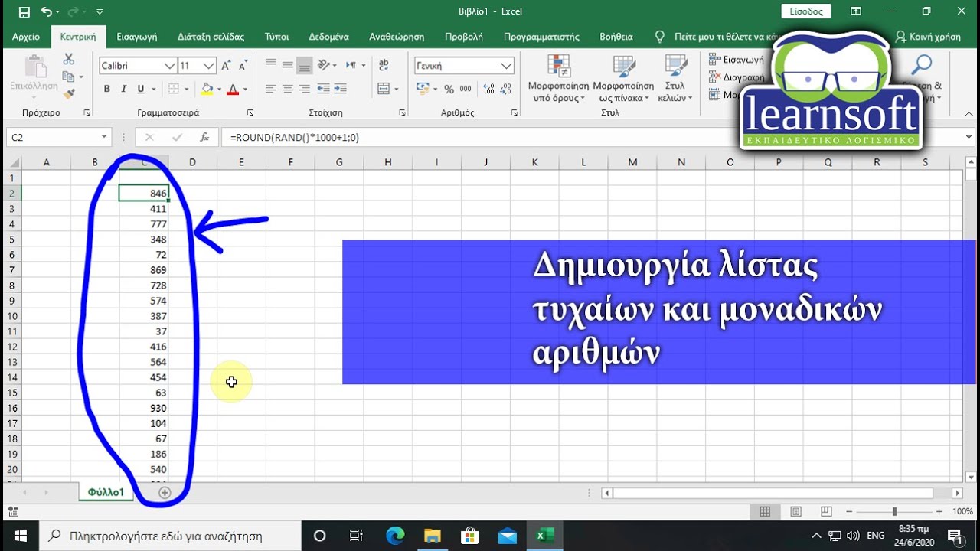The width and height of the screenshot is (980, 551).
Task: Switch to Τύποι tab
Action: (x=276, y=36)
